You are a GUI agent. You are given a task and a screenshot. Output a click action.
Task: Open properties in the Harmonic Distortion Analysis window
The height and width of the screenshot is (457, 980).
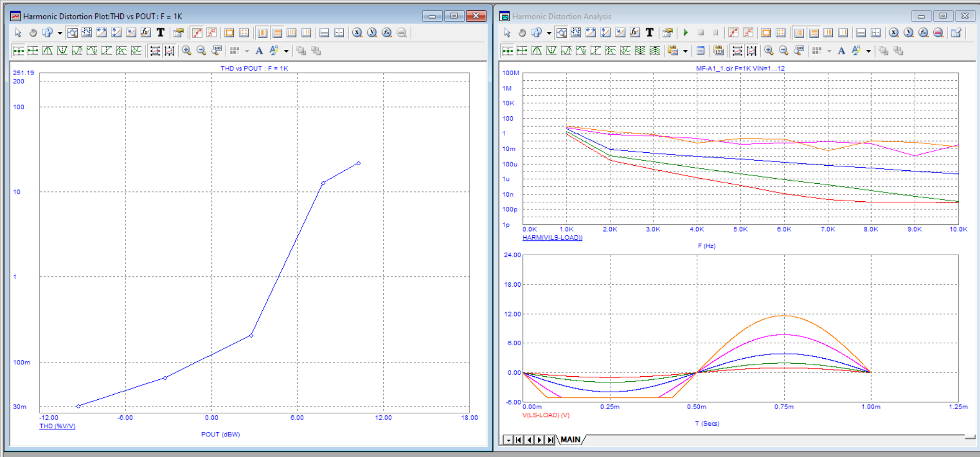667,33
